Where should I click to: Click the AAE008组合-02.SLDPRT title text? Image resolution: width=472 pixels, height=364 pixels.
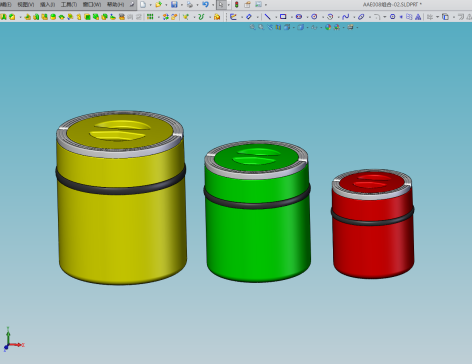(x=392, y=5)
